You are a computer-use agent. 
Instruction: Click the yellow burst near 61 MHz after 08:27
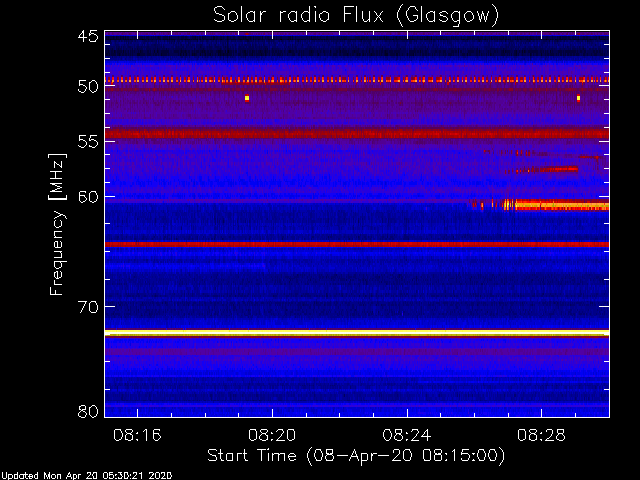561,205
